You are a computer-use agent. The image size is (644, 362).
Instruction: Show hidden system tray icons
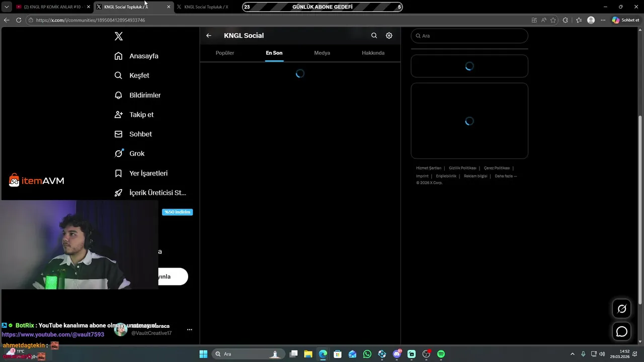point(572,354)
